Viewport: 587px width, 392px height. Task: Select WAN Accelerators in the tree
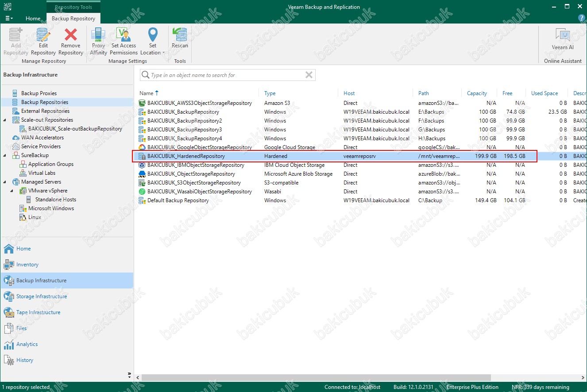(x=42, y=138)
